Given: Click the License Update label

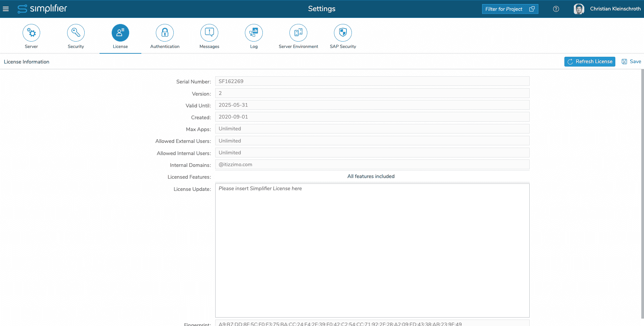Looking at the screenshot, I should point(192,189).
